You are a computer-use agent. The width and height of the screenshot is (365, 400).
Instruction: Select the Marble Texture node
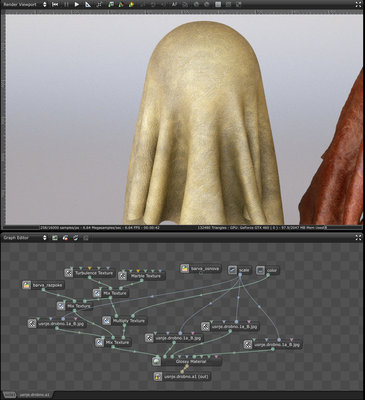click(x=142, y=276)
